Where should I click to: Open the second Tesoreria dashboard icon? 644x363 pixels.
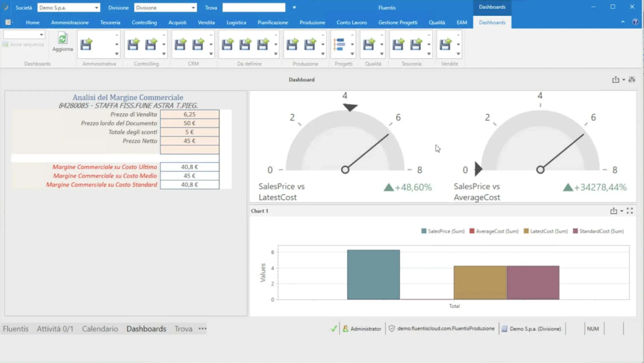[x=416, y=44]
